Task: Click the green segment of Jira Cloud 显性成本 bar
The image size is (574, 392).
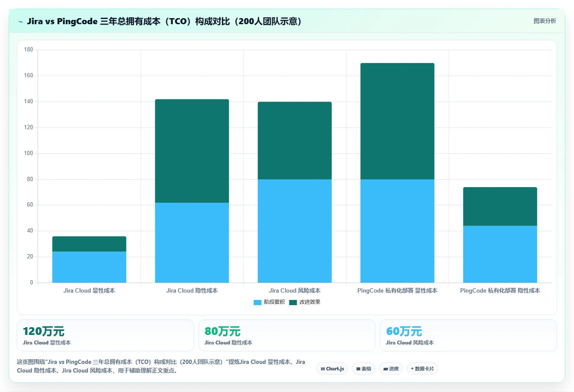Action: tap(89, 244)
